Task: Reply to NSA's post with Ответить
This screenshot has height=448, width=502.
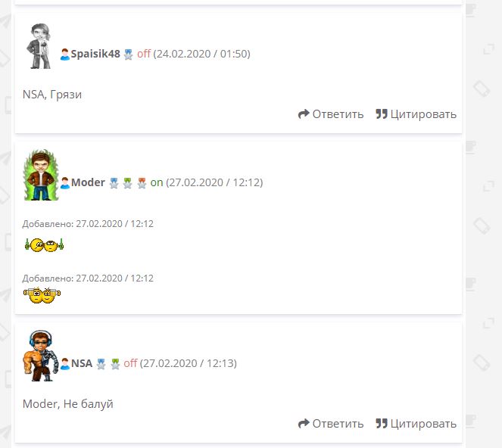Action: 331,423
